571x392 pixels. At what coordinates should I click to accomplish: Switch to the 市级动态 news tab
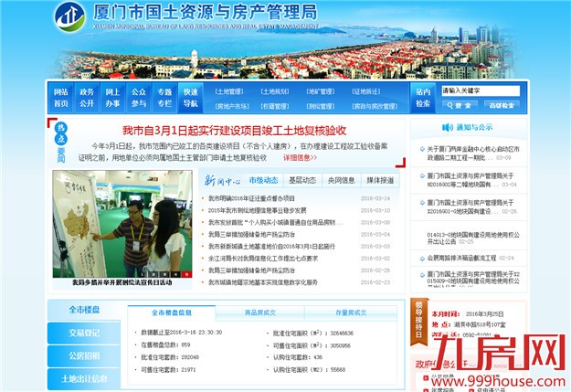(x=263, y=180)
